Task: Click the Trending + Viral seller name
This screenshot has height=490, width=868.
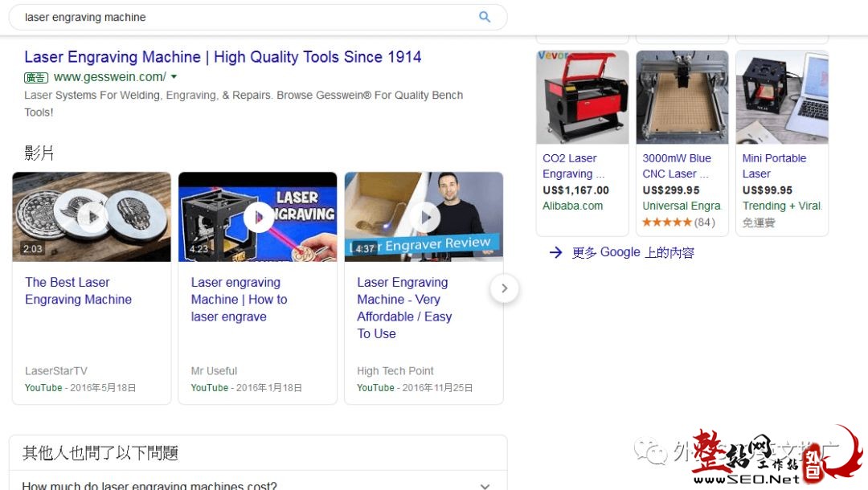Action: (x=782, y=206)
